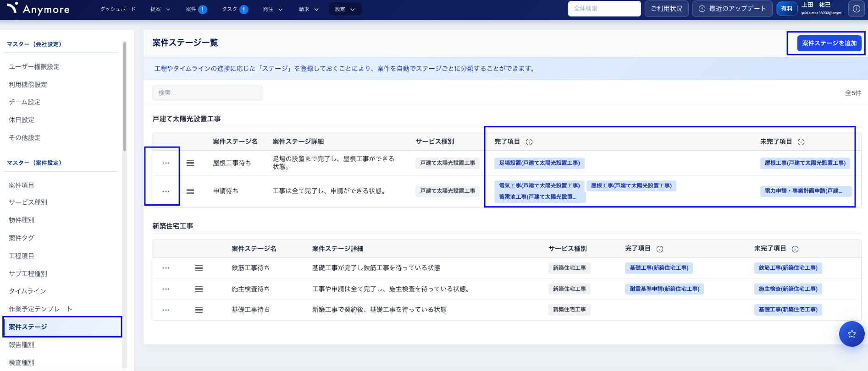Open the ダッシュボード menu item
This screenshot has width=868, height=371.
[x=118, y=9]
